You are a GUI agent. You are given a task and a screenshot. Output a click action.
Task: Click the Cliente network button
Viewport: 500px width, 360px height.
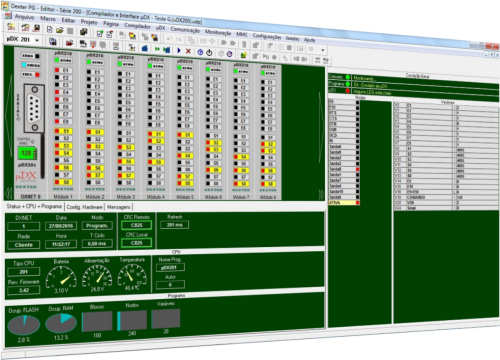24,245
